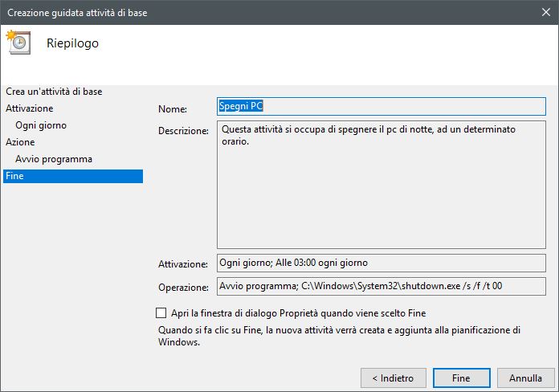Screen dimensions: 559x392
Task: Select the highlighted Fine step in sidebar
Action: click(73, 176)
